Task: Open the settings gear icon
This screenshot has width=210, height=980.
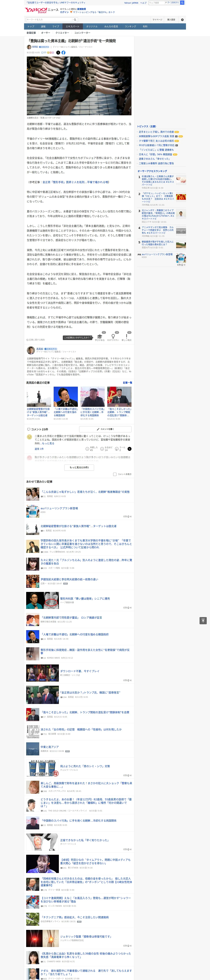Action: pyautogui.click(x=182, y=20)
